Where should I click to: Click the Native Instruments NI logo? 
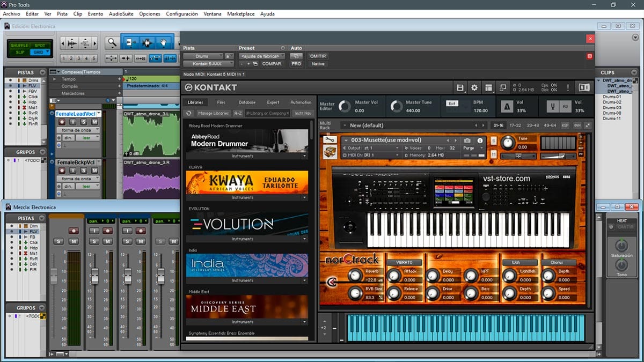tap(583, 87)
